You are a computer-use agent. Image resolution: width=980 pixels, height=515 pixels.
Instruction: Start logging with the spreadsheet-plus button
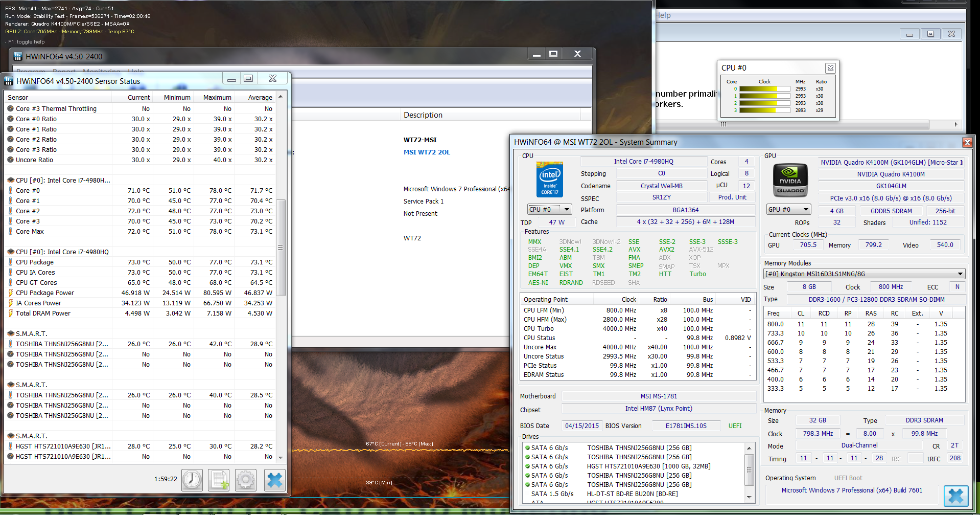coord(219,480)
